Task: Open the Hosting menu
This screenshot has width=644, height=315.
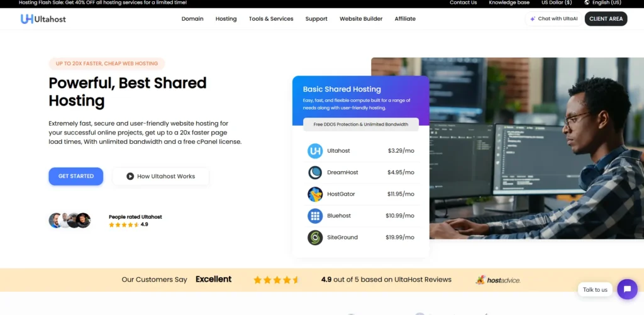Action: pos(226,19)
